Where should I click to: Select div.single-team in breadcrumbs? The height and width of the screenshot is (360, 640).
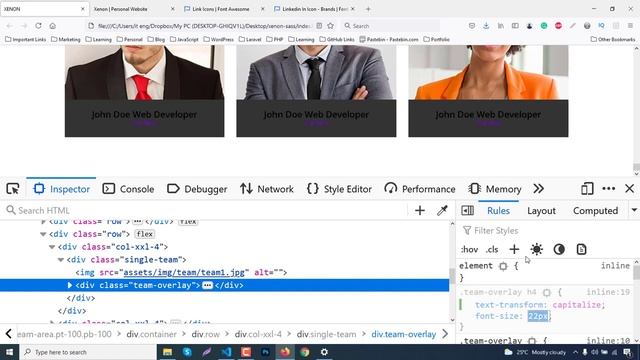click(x=326, y=334)
